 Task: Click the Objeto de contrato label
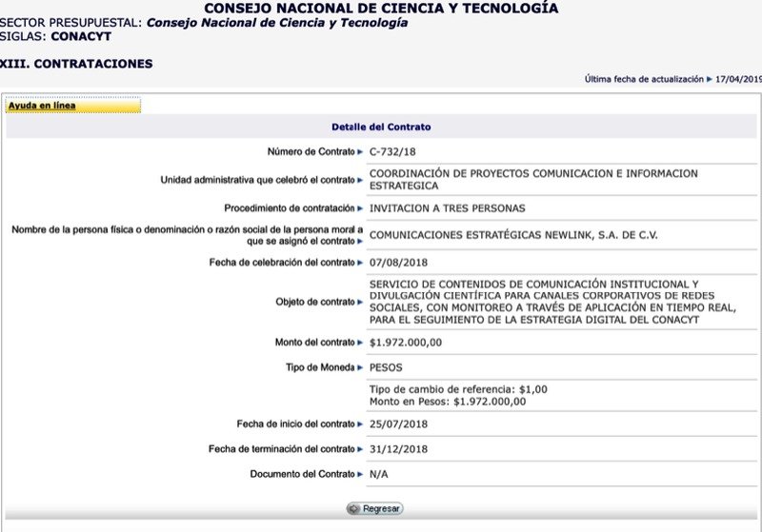(315, 302)
